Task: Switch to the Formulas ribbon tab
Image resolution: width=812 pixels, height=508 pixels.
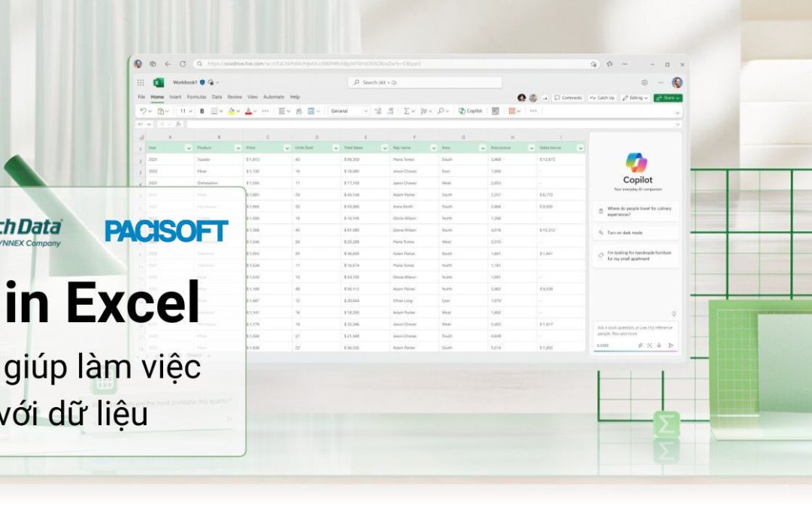Action: (x=195, y=96)
